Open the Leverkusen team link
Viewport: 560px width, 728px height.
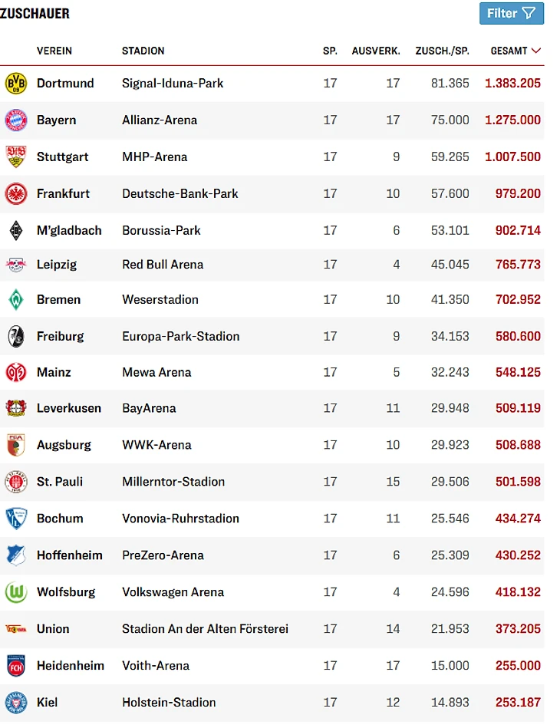[x=69, y=408]
